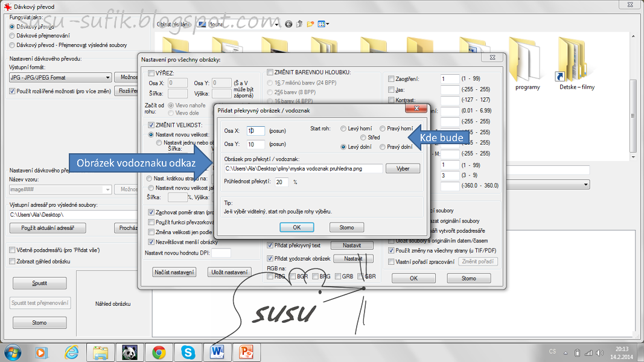Click the clock showing 20:13
Viewport: 644px width, 362px height.
pyautogui.click(x=622, y=349)
